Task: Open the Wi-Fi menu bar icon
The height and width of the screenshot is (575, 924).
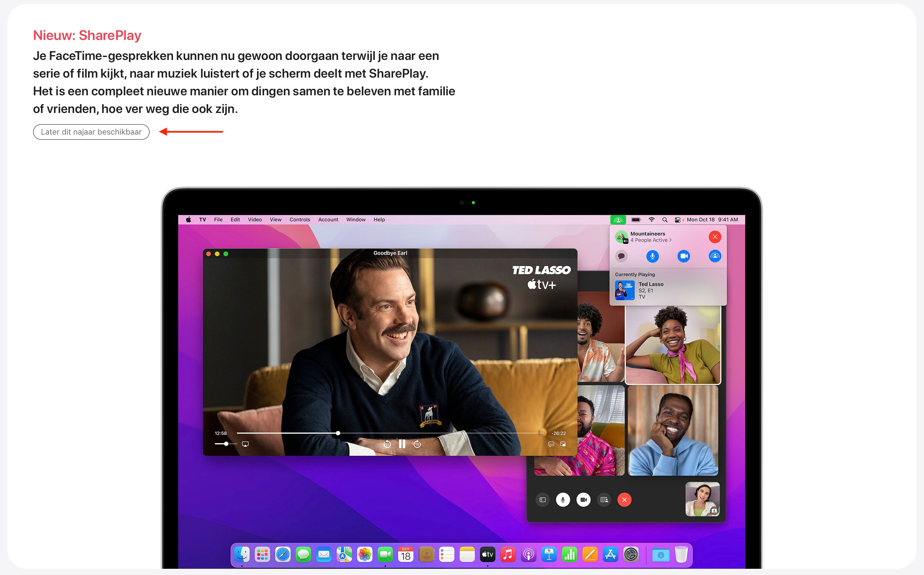Action: coord(652,220)
